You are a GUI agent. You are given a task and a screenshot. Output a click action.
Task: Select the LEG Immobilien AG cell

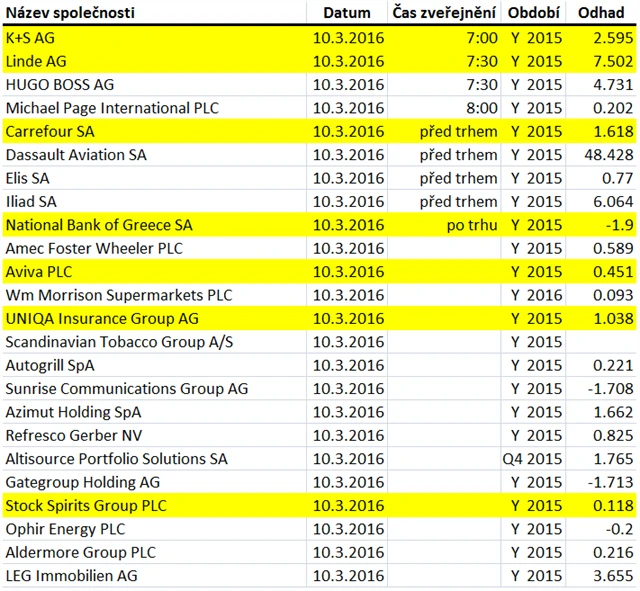pos(72,576)
